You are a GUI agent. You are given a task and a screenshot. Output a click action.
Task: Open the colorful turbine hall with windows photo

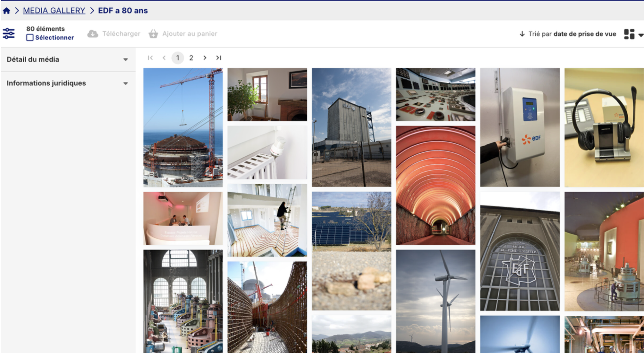pos(183,302)
